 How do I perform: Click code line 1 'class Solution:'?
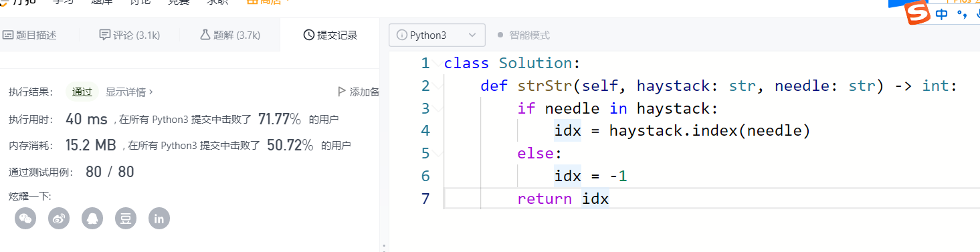512,63
